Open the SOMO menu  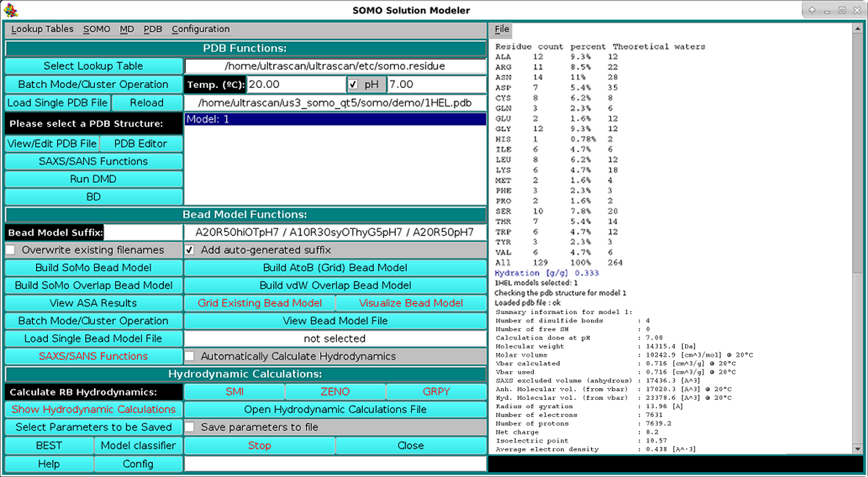click(96, 29)
